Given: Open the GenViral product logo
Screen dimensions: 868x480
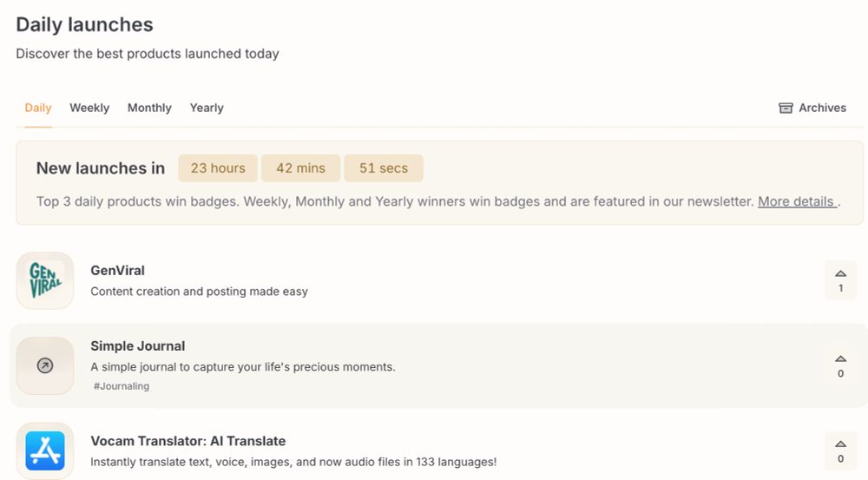Looking at the screenshot, I should [x=45, y=280].
